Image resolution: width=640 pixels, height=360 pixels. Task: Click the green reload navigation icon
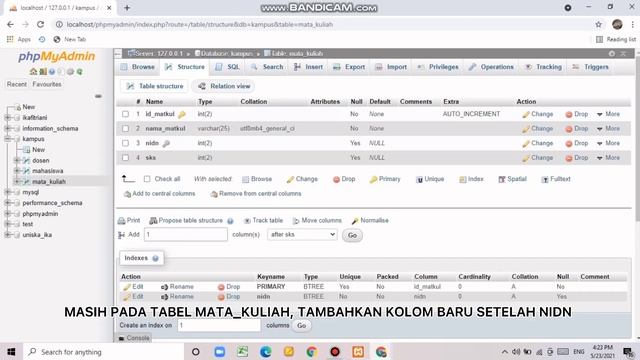(80, 71)
